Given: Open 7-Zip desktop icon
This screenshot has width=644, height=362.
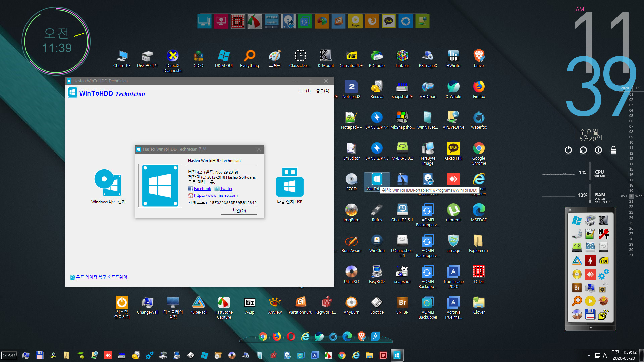Looking at the screenshot, I should tap(250, 305).
